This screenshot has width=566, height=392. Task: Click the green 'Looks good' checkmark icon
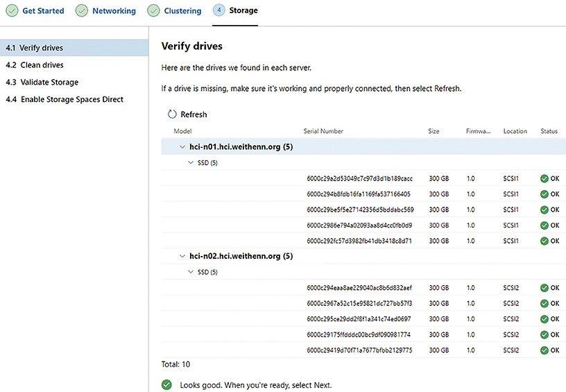(166, 385)
